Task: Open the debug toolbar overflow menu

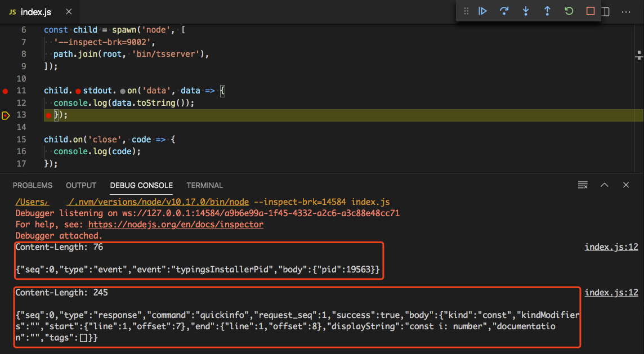Action: tap(626, 11)
